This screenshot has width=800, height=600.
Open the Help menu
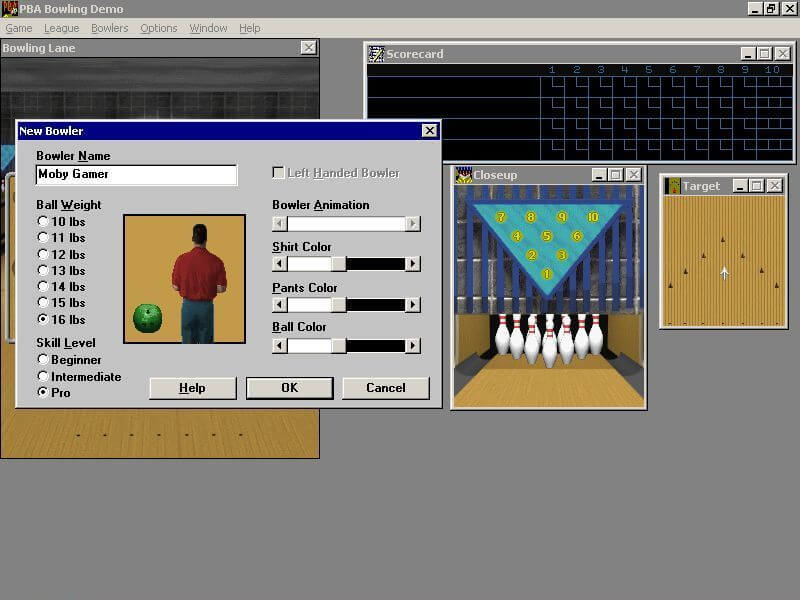[250, 28]
